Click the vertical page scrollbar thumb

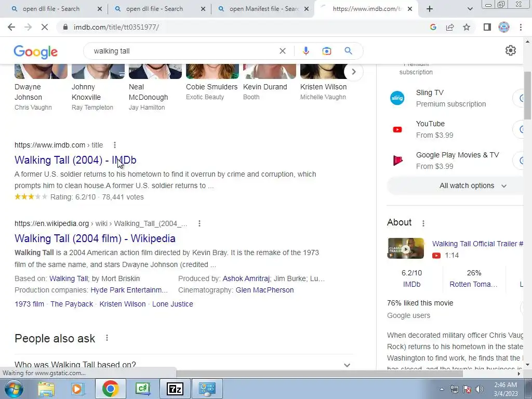pos(527,96)
